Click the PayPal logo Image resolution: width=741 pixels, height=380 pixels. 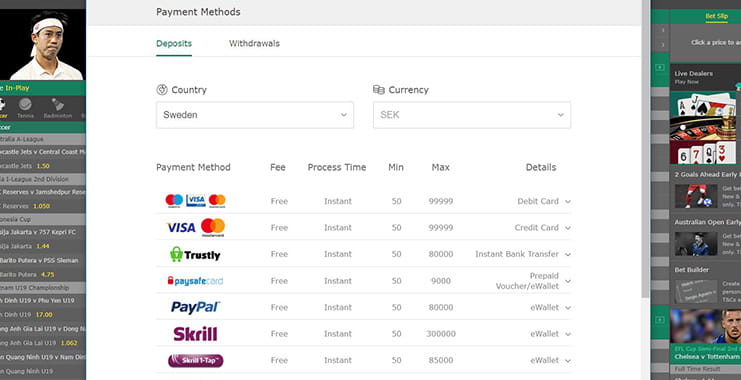point(195,307)
